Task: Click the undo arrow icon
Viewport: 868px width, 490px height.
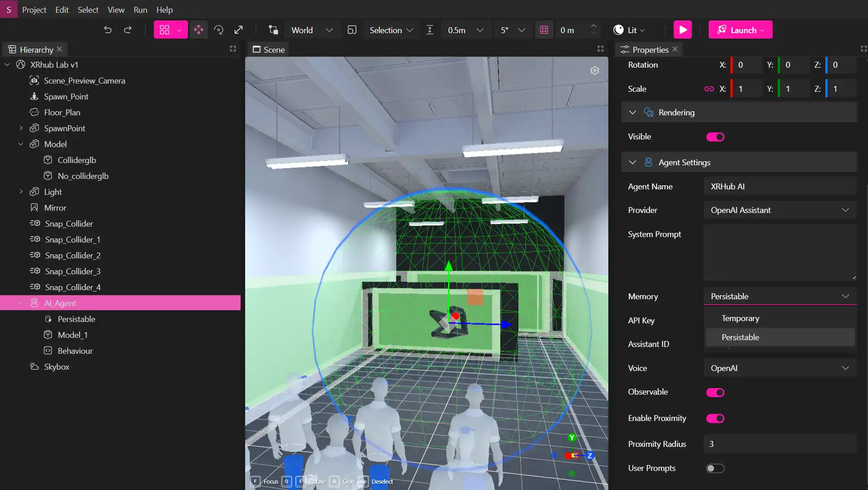Action: [x=108, y=30]
